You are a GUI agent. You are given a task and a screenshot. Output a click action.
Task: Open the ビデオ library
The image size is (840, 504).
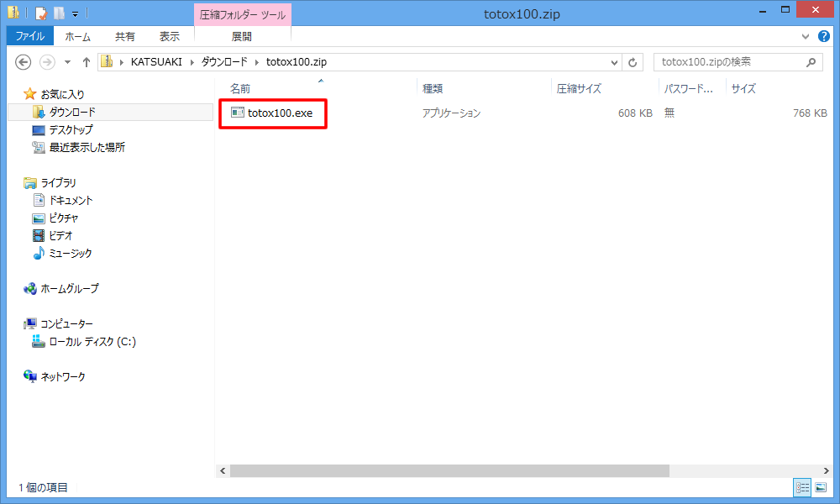[x=60, y=236]
